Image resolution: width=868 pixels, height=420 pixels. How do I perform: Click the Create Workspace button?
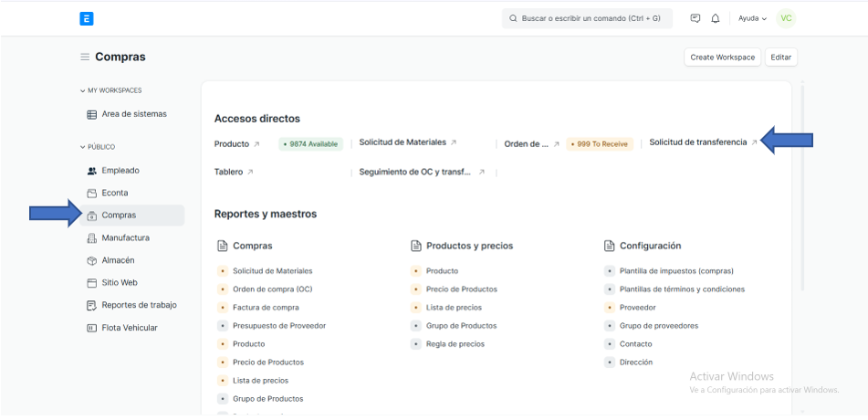click(x=722, y=58)
